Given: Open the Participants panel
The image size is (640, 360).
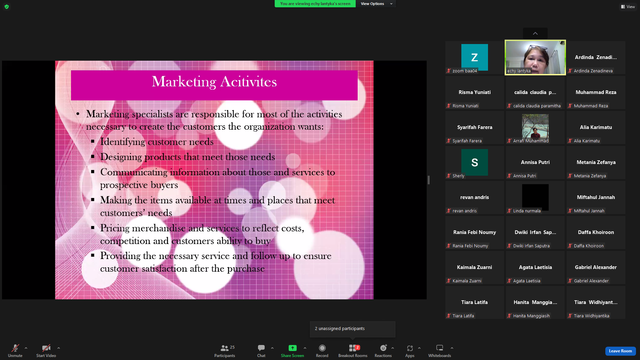Looking at the screenshot, I should [x=224, y=350].
